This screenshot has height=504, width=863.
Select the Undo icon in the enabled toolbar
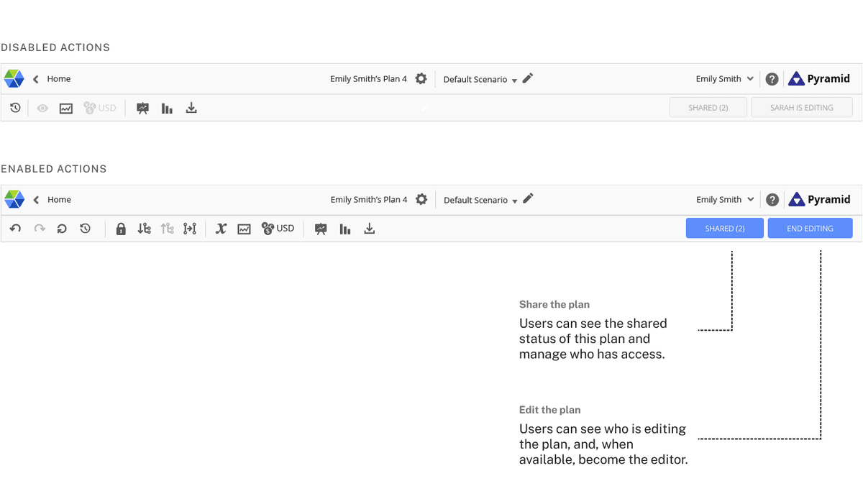pos(15,228)
